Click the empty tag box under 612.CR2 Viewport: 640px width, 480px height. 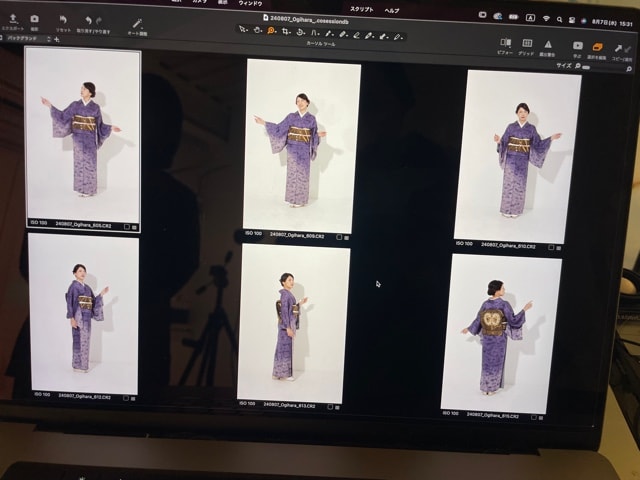coord(126,398)
